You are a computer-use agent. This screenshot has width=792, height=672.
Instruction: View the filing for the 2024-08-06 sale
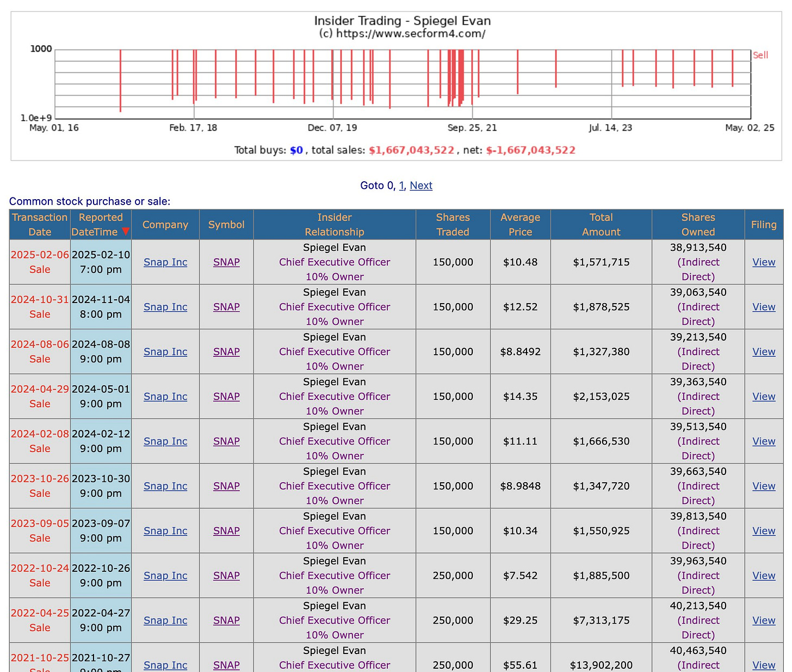tap(764, 352)
